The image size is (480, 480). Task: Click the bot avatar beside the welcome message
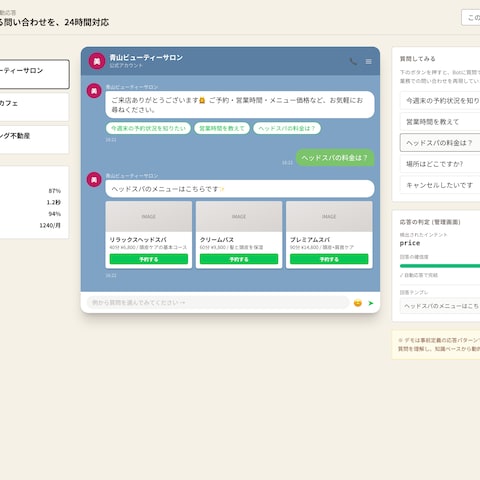94,91
